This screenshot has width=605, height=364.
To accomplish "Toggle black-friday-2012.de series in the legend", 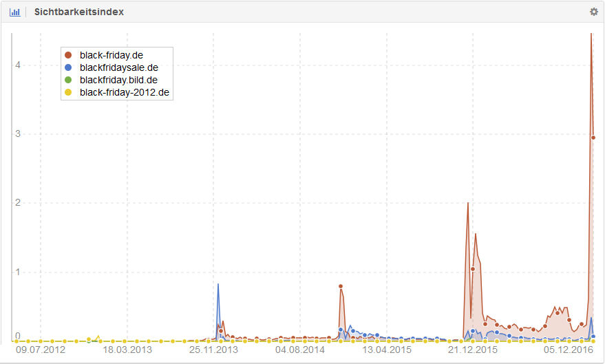I will coord(125,92).
